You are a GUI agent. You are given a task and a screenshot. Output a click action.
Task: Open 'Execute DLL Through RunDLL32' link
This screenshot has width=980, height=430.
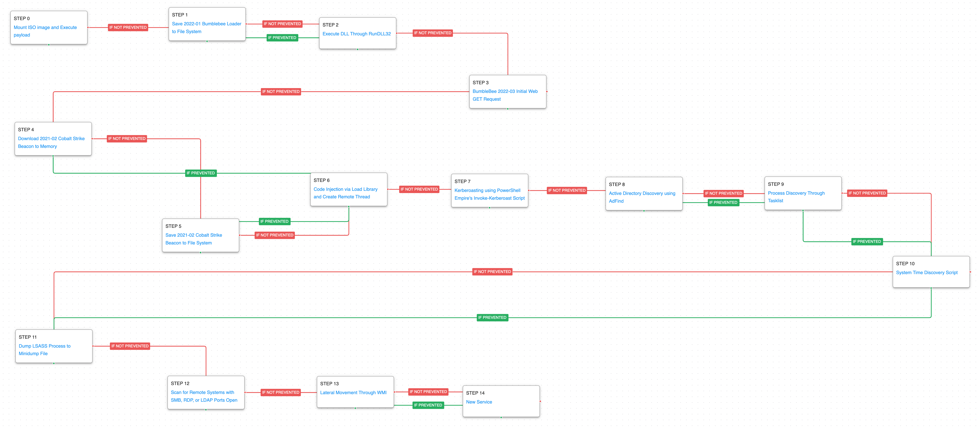click(x=356, y=34)
